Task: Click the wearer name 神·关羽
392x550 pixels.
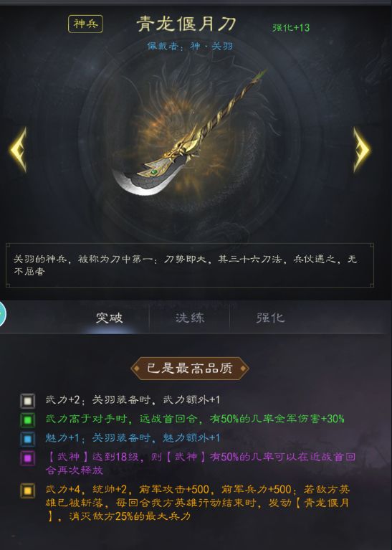Action: click(212, 46)
